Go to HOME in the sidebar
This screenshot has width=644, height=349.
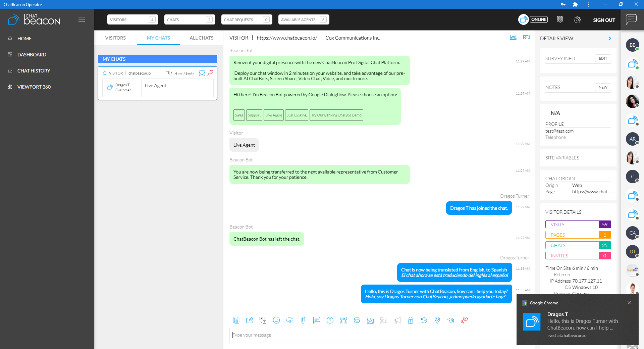(x=24, y=39)
